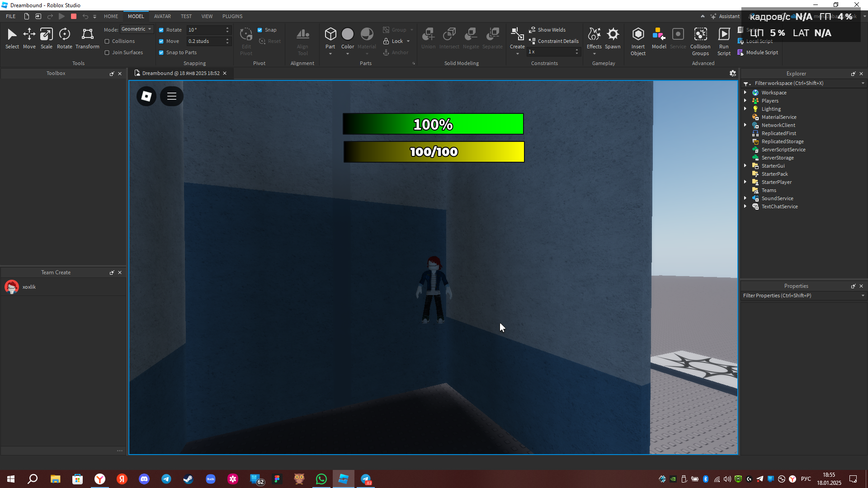Image resolution: width=868 pixels, height=488 pixels.
Task: Select the Teams service
Action: [769, 190]
